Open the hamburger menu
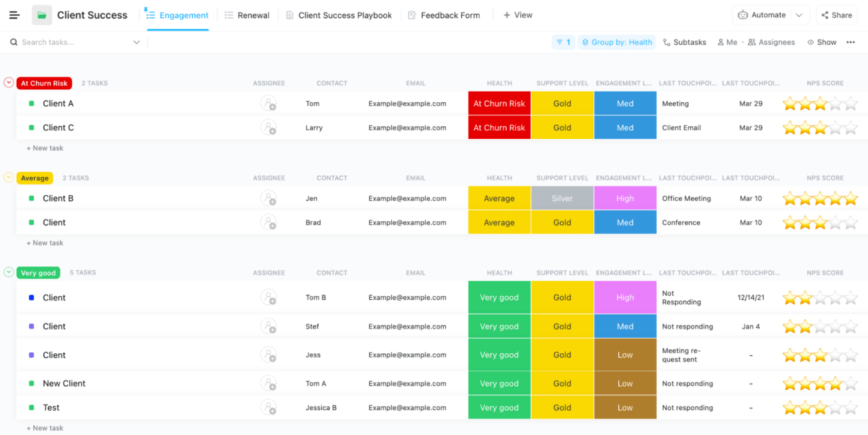 14,14
